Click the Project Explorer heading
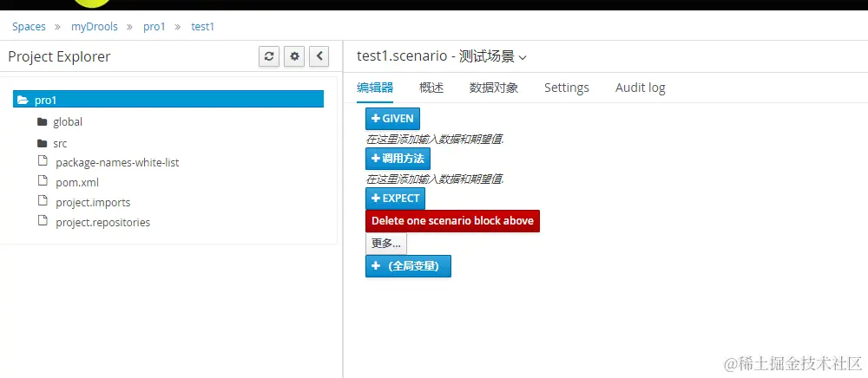The height and width of the screenshot is (378, 868). [x=59, y=56]
